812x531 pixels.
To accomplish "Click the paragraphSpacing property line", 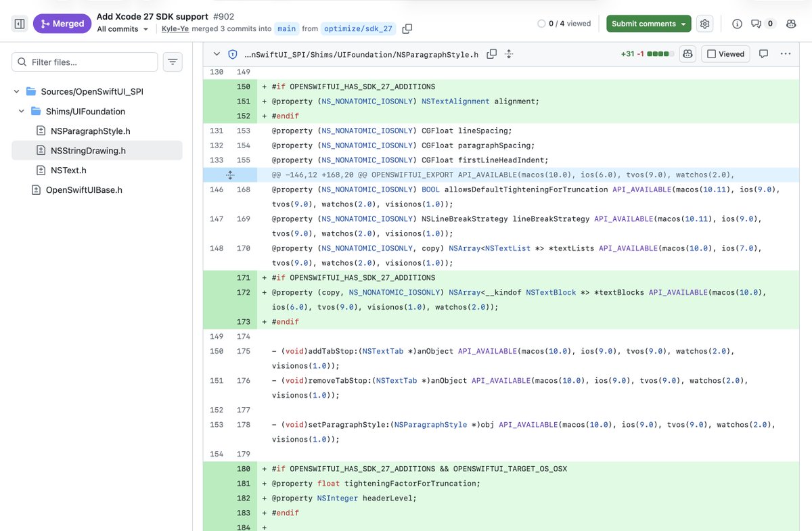I will click(x=403, y=145).
